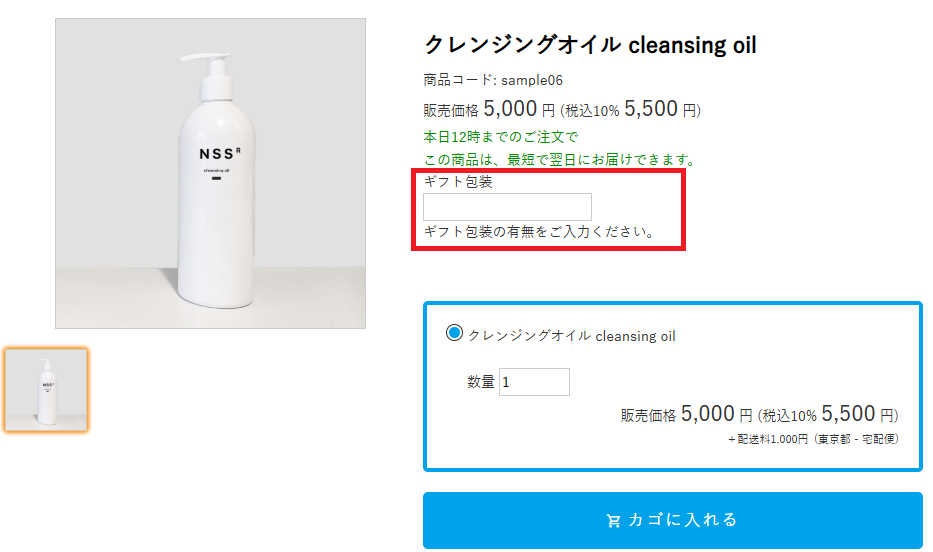The image size is (933, 552).
Task: Click the top 税込10% 5,500円 price
Action: [x=631, y=110]
